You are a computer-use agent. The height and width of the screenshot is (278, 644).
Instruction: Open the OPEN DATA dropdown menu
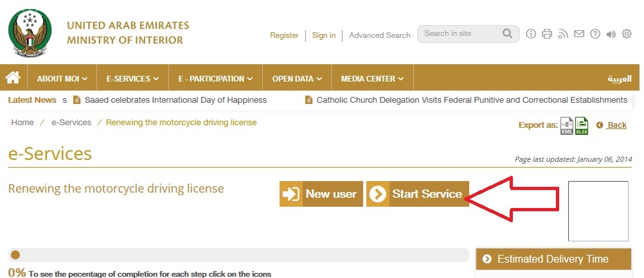pos(297,79)
